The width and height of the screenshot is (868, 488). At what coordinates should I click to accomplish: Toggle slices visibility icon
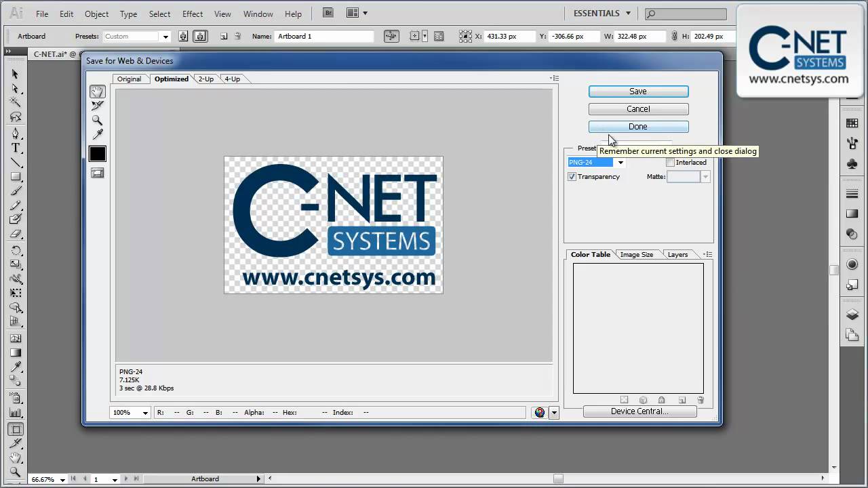pos(97,173)
